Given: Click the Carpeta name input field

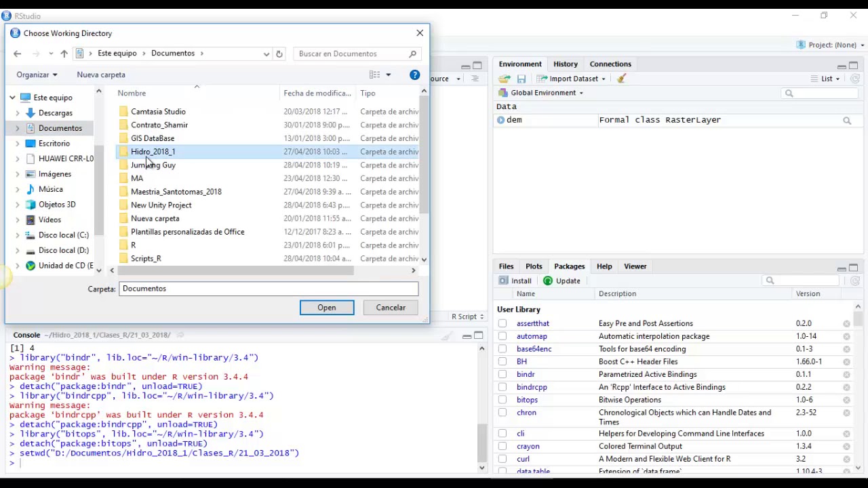Looking at the screenshot, I should click(x=269, y=289).
